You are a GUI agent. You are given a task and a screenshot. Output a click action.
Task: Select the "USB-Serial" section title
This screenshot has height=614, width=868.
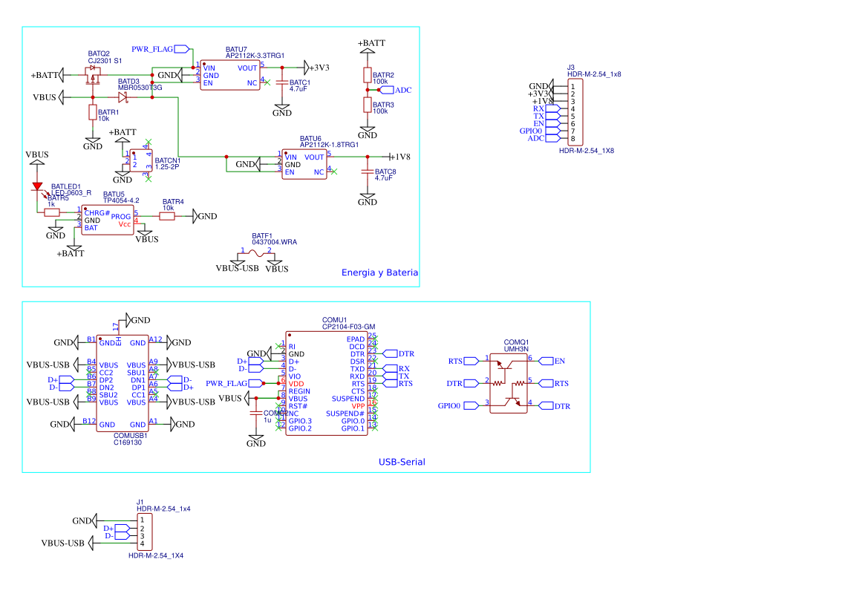(x=402, y=462)
